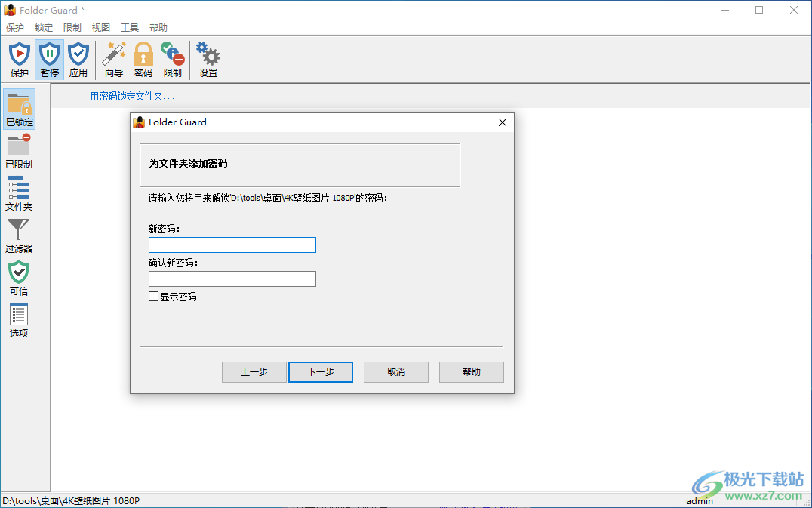
Task: Click the status bar path 4K壁纸图片 1080P
Action: tap(71, 500)
